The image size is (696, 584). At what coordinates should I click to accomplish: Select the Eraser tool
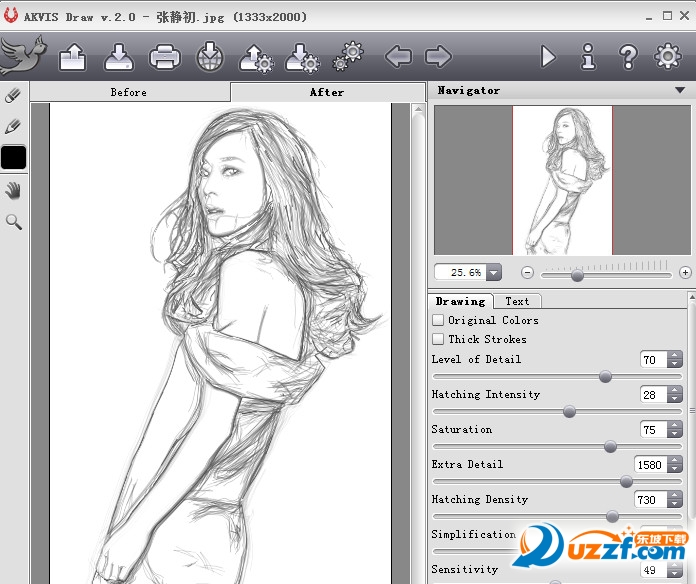point(13,97)
